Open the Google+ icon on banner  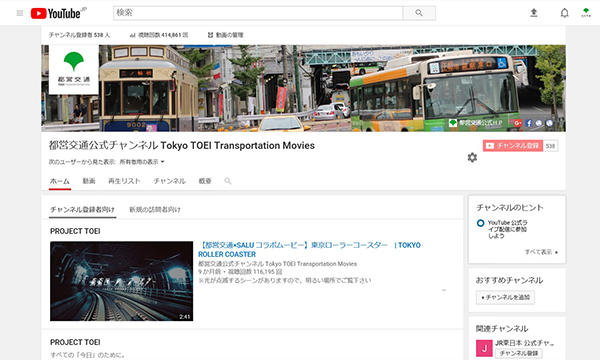518,123
